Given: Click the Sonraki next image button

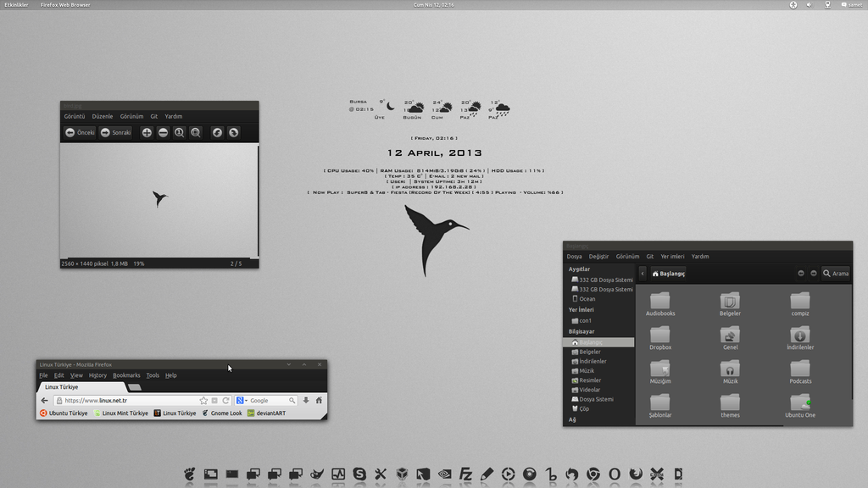Looking at the screenshot, I should click(x=116, y=132).
